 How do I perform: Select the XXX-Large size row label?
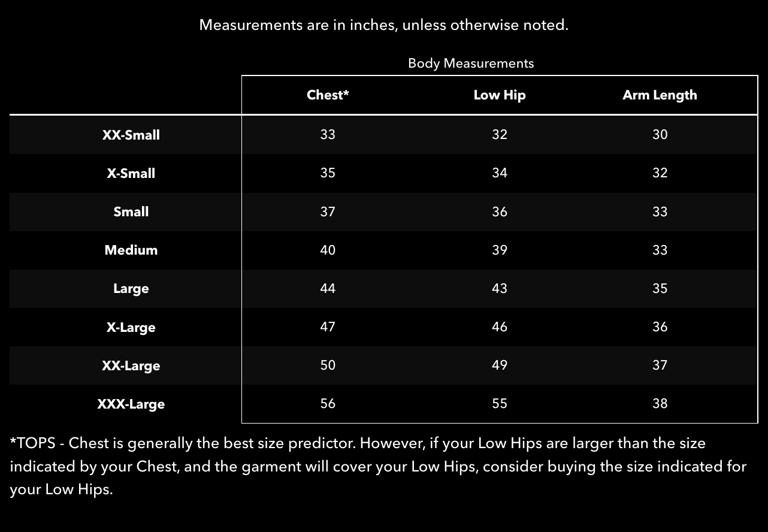point(131,404)
